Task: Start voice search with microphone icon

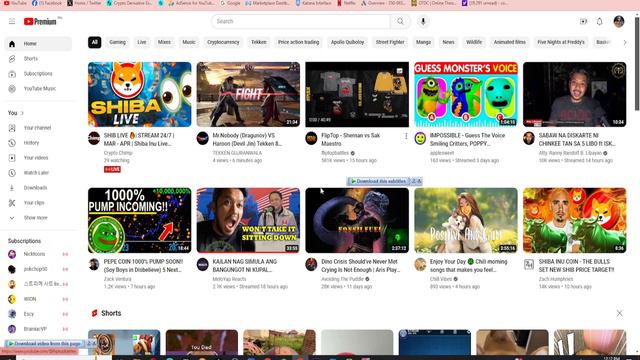Action: click(x=423, y=21)
